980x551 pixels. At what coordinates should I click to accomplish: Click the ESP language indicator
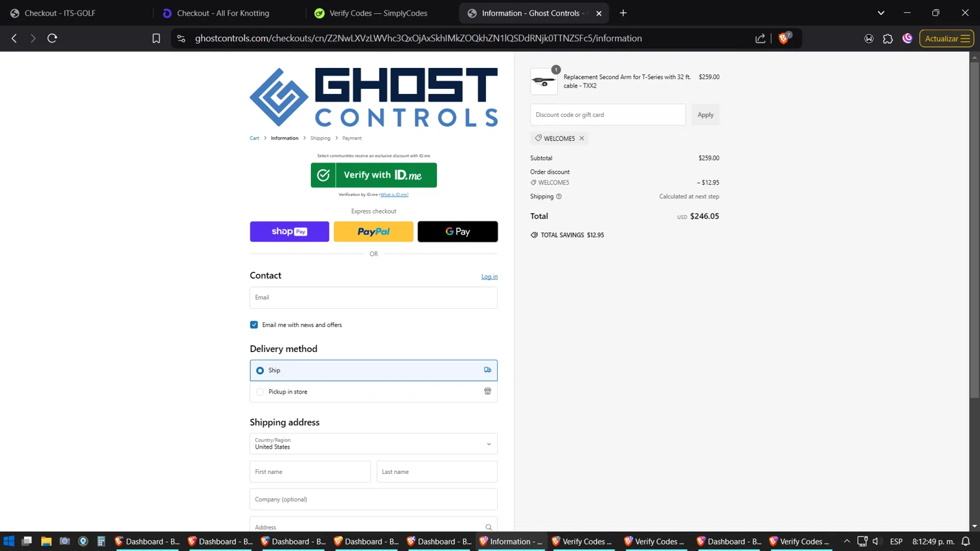(896, 541)
